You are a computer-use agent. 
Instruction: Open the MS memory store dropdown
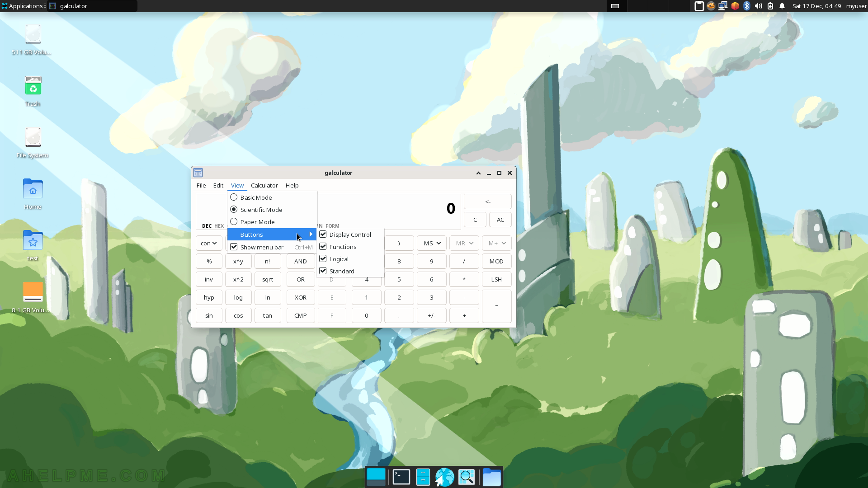tap(432, 243)
